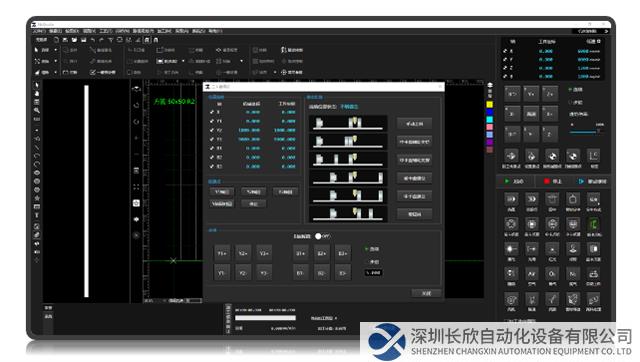Click the N2 nitrogen gas icon in right panel
The width and height of the screenshot is (640, 362).
pos(573,274)
